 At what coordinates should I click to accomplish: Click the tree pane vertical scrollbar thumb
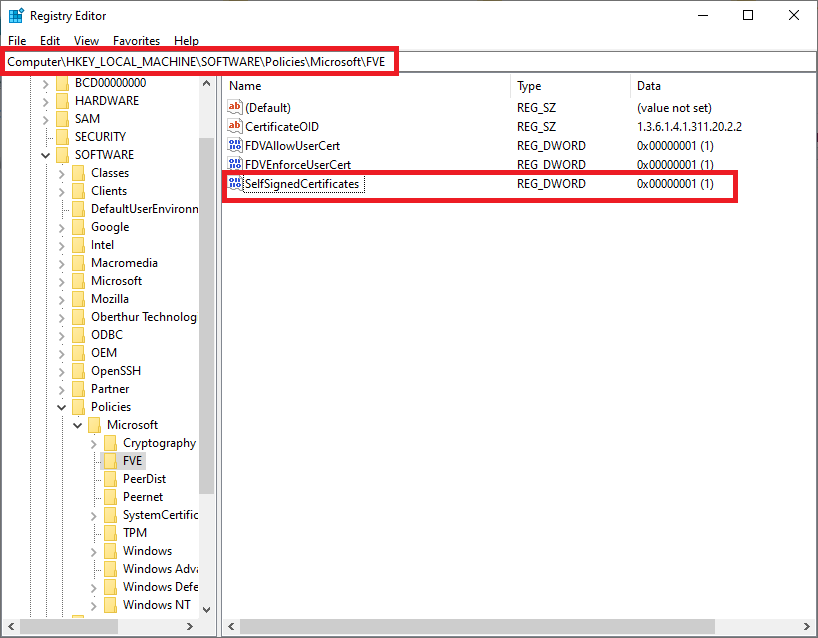207,316
